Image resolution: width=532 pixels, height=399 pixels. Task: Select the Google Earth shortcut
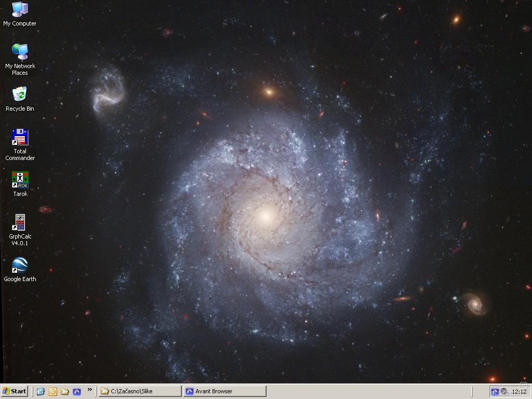[20, 270]
